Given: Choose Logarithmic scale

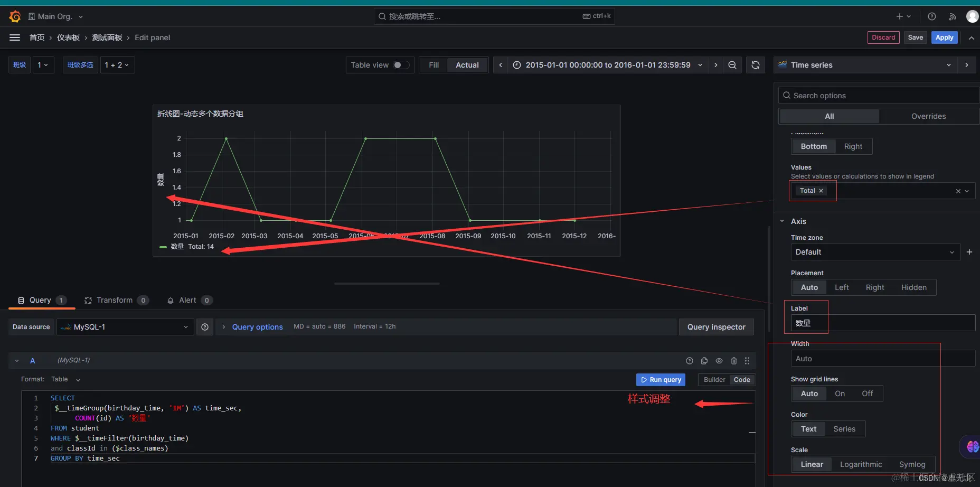Looking at the screenshot, I should click(861, 464).
